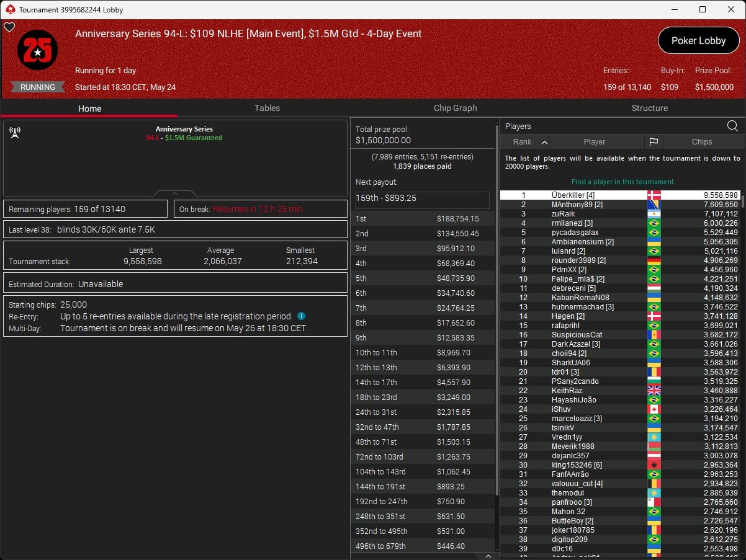The image size is (746, 560).
Task: Collapse the Anniversary Series info banner
Action: (175, 193)
